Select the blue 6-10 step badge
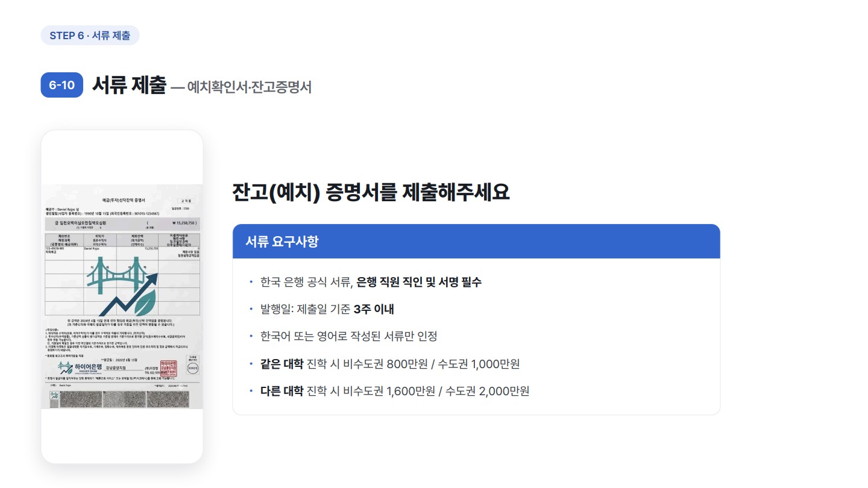The height and width of the screenshot is (488, 868). pyautogui.click(x=61, y=85)
